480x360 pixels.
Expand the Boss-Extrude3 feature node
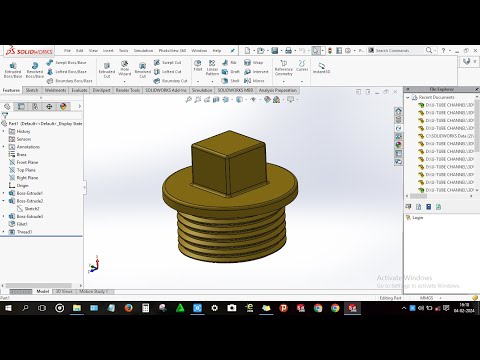(x=4, y=216)
